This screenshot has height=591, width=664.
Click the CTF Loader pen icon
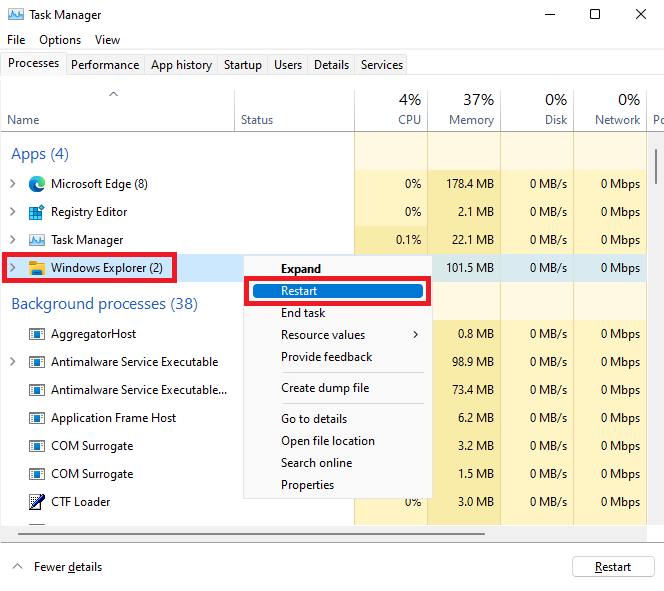[x=37, y=502]
